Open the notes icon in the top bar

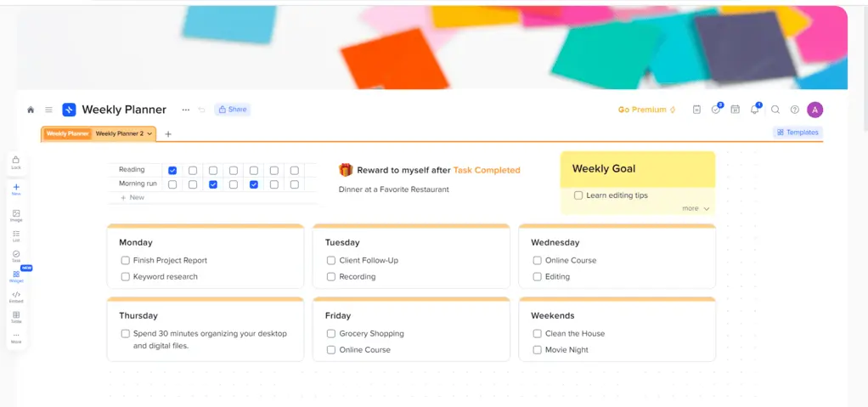click(x=696, y=110)
